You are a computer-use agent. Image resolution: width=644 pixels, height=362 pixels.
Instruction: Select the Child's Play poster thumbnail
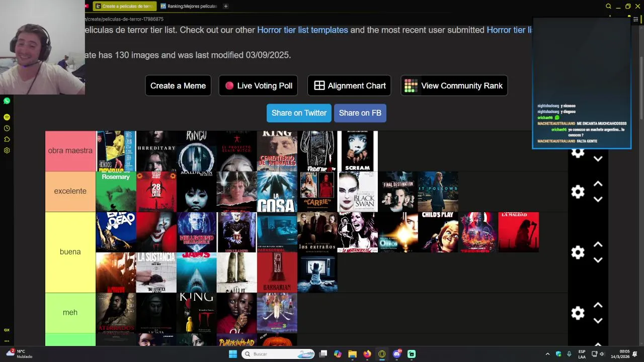point(438,232)
